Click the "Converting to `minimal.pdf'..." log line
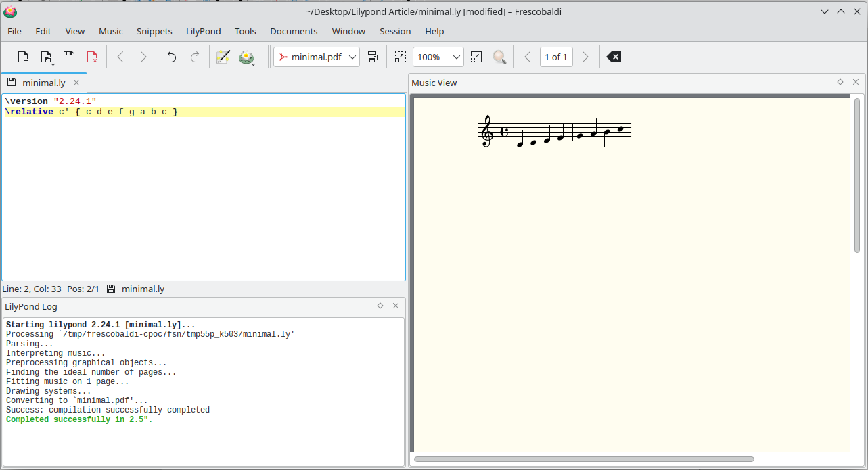This screenshot has height=470, width=868. 77,400
